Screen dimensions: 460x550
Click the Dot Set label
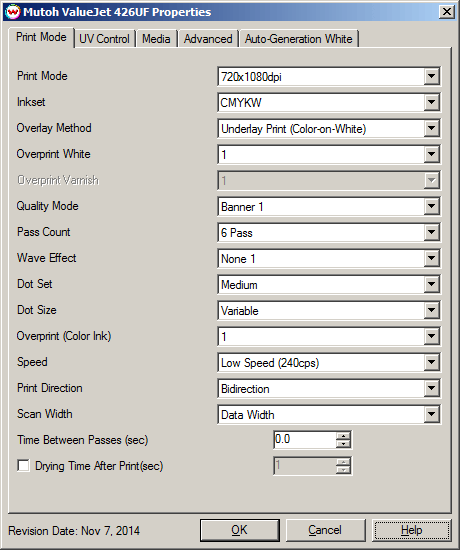[35, 284]
